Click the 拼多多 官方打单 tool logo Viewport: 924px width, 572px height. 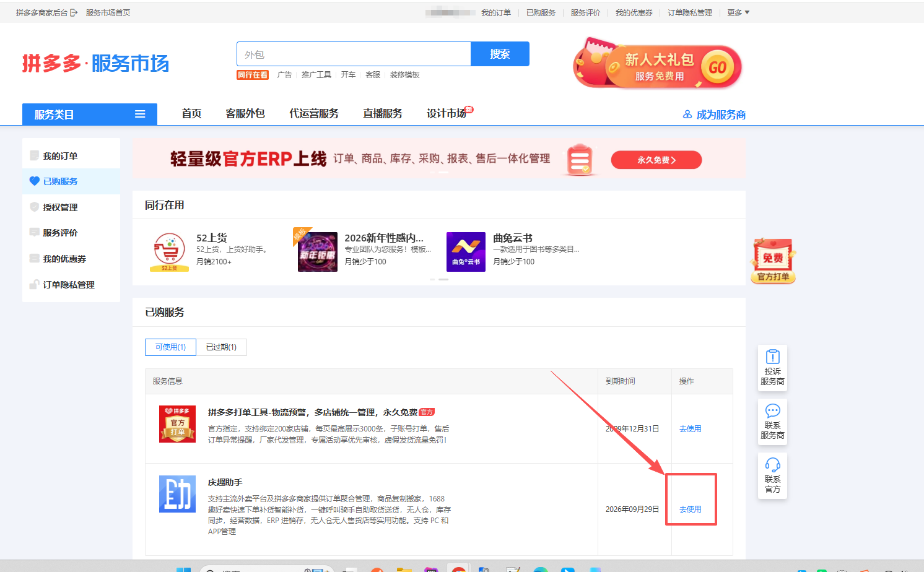tap(177, 424)
